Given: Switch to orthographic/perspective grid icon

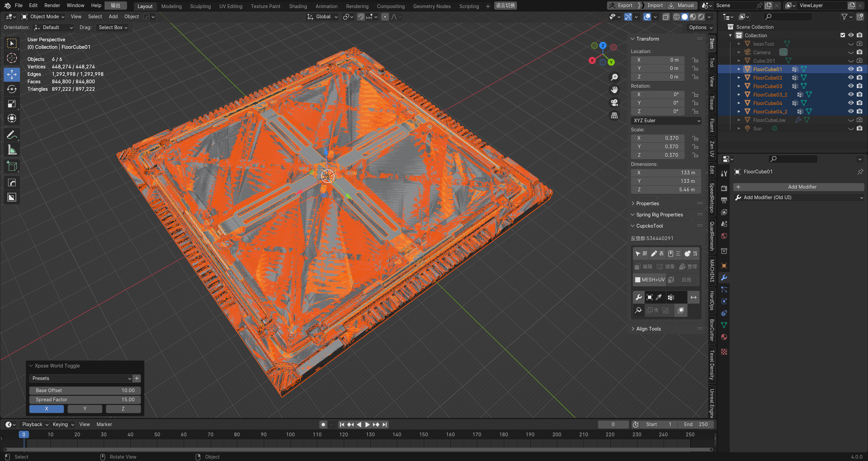Looking at the screenshot, I should (614, 116).
